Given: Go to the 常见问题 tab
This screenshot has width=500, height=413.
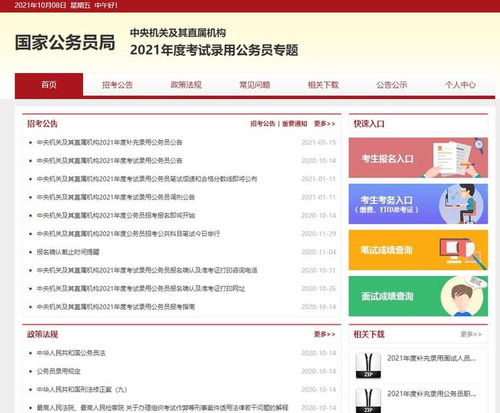Looking at the screenshot, I should pos(255,85).
